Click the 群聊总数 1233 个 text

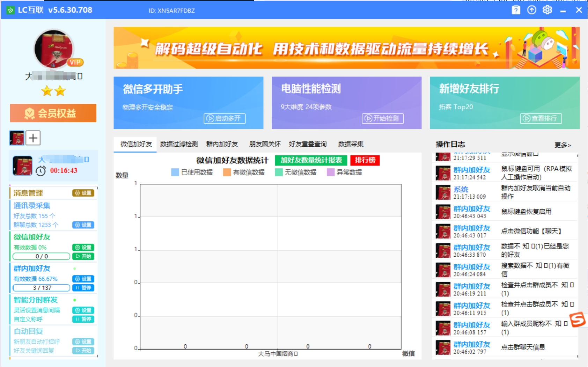coord(36,225)
